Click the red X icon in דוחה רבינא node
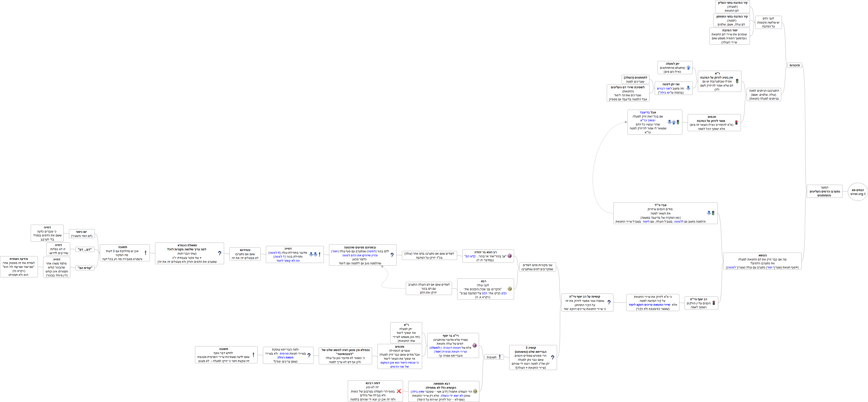 tap(399, 391)
